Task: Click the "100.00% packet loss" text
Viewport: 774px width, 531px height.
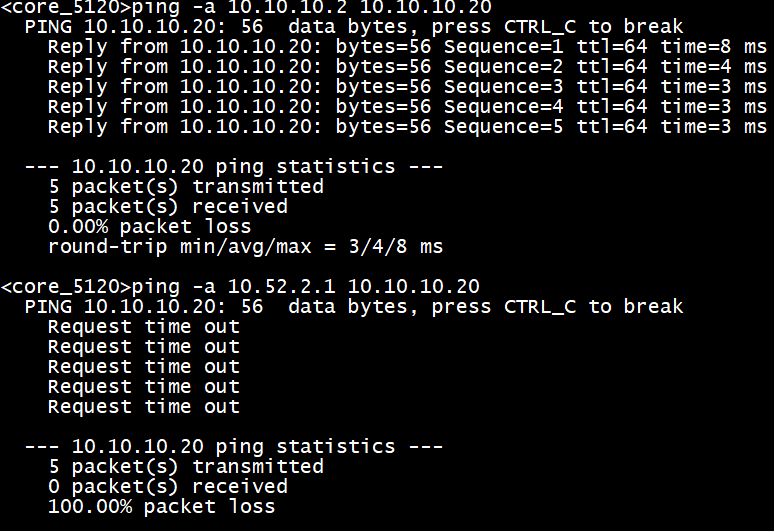Action: [x=161, y=507]
